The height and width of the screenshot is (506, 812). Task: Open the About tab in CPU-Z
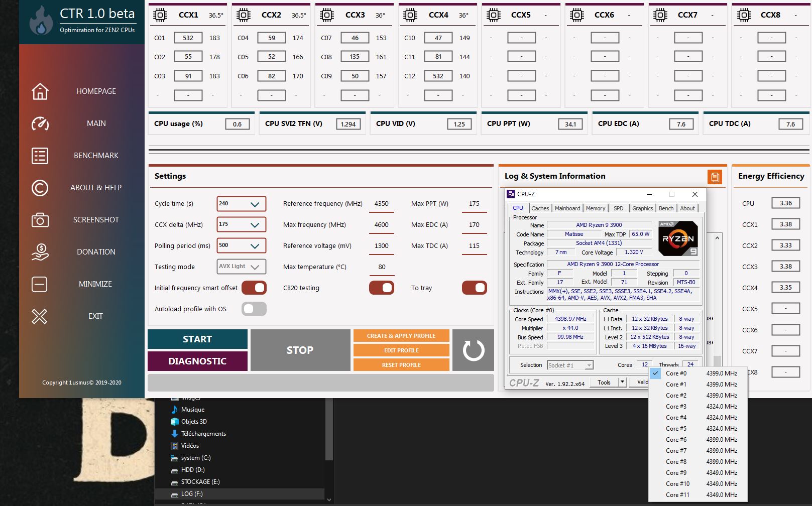687,208
